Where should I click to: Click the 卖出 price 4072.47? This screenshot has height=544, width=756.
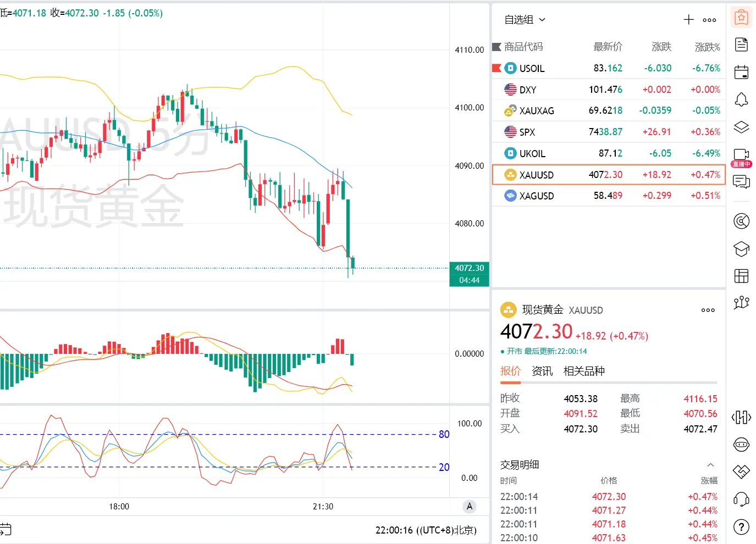coord(700,429)
